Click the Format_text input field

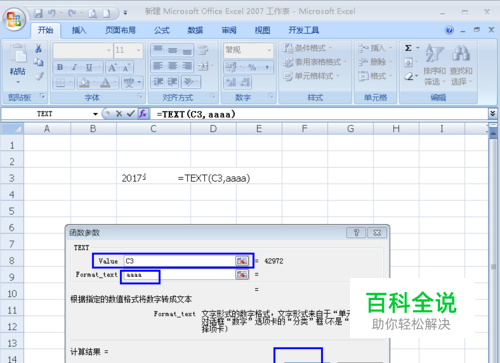(x=180, y=275)
